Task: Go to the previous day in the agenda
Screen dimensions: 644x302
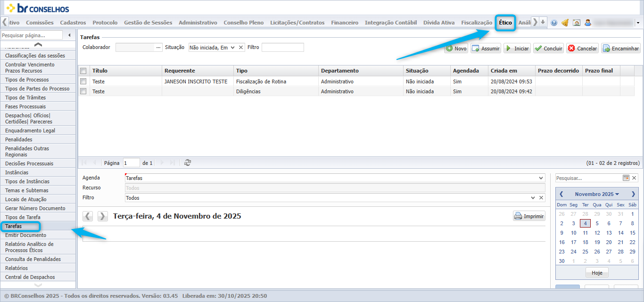Action: (x=88, y=216)
